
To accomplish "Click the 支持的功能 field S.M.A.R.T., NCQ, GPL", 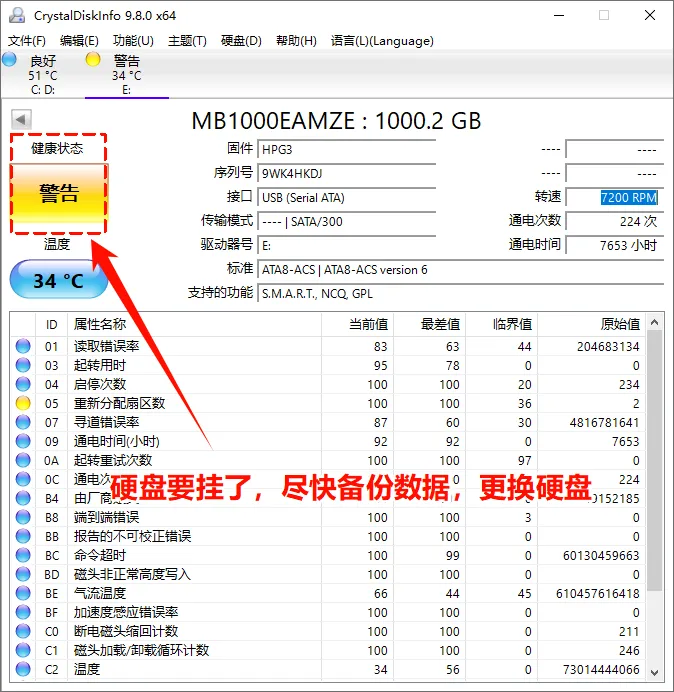I will (461, 293).
